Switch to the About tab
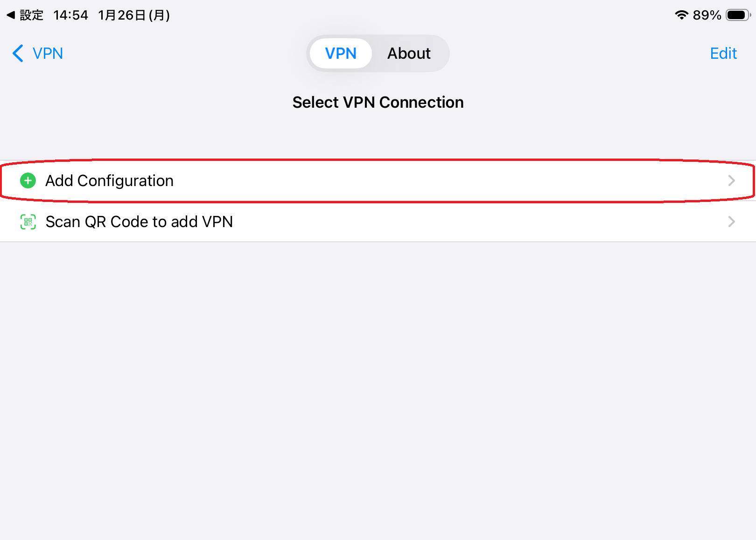 [x=409, y=53]
